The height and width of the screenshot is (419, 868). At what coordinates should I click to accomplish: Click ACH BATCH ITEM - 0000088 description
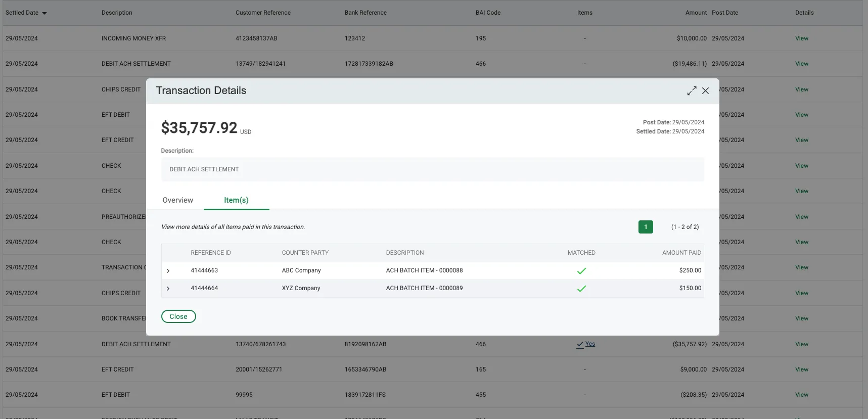click(x=425, y=270)
